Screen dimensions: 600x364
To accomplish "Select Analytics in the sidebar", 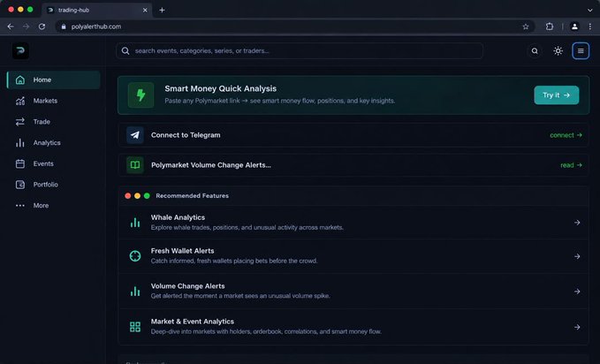I will pos(54,143).
